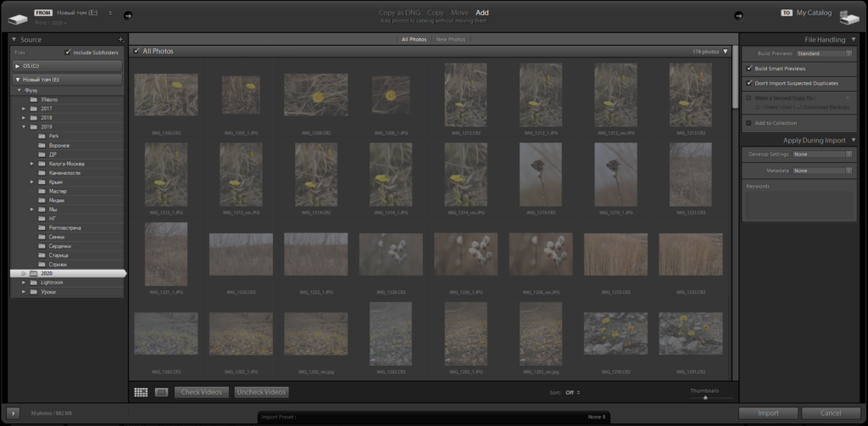Switch to the New Photos tab
The image size is (868, 426).
tap(450, 40)
